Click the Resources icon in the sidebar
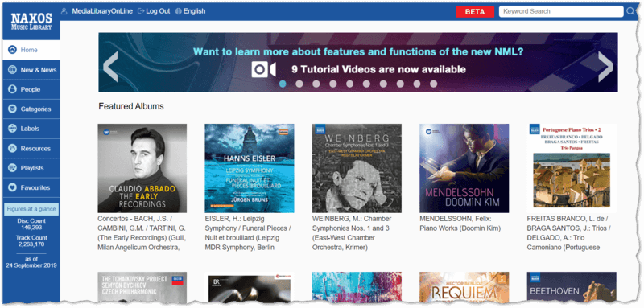Image resolution: width=644 pixels, height=308 pixels. (x=13, y=148)
